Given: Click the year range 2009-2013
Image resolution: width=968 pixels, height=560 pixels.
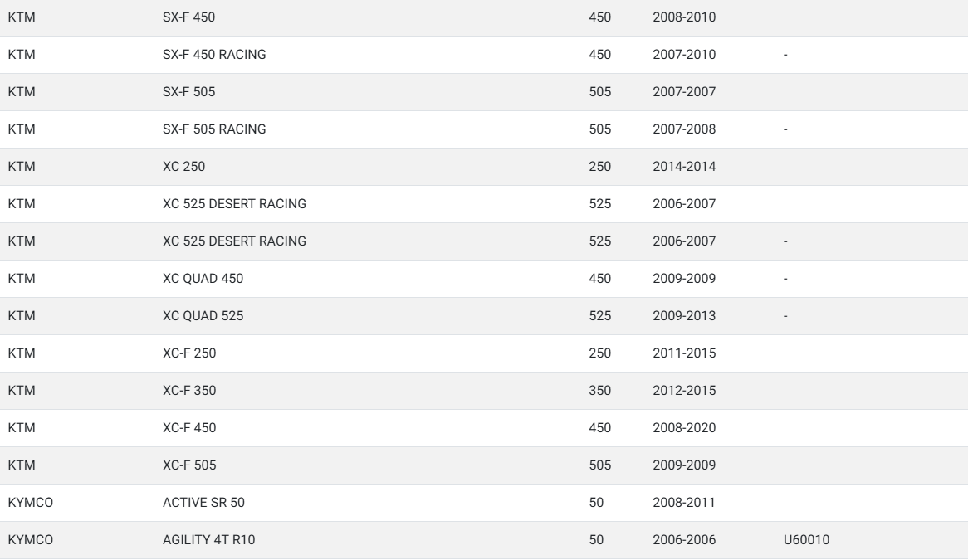Looking at the screenshot, I should (684, 316).
